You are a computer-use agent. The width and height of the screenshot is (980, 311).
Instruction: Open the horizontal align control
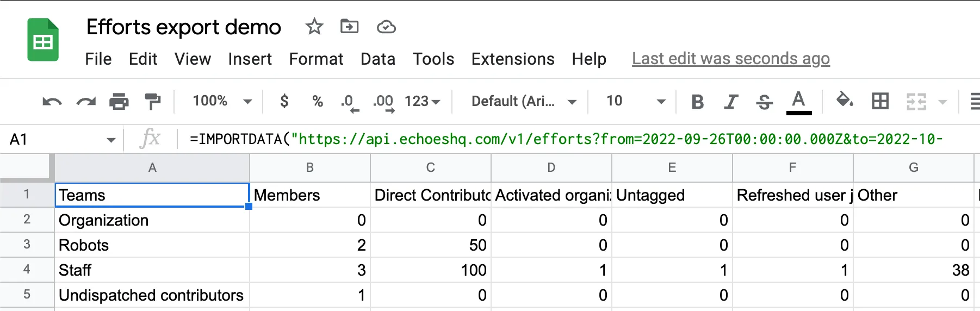tap(975, 101)
